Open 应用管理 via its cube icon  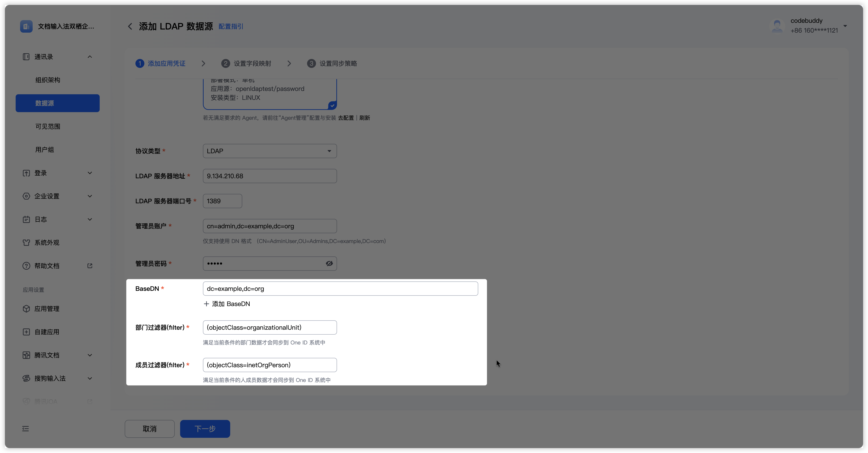click(x=26, y=309)
